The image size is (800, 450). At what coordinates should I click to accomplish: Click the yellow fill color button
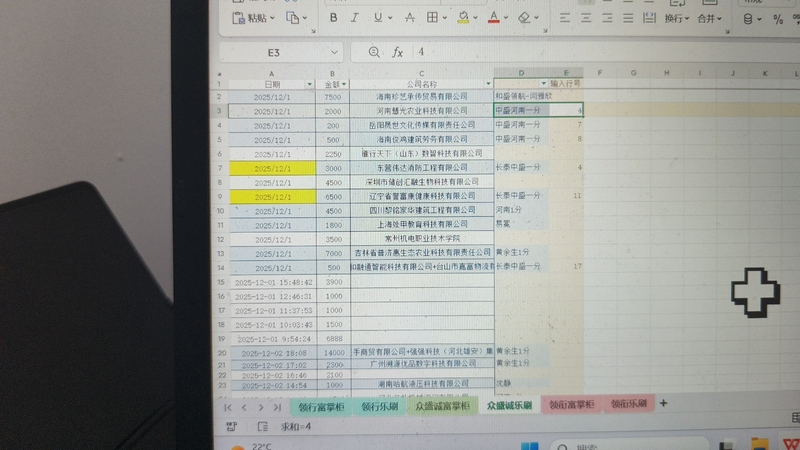465,18
